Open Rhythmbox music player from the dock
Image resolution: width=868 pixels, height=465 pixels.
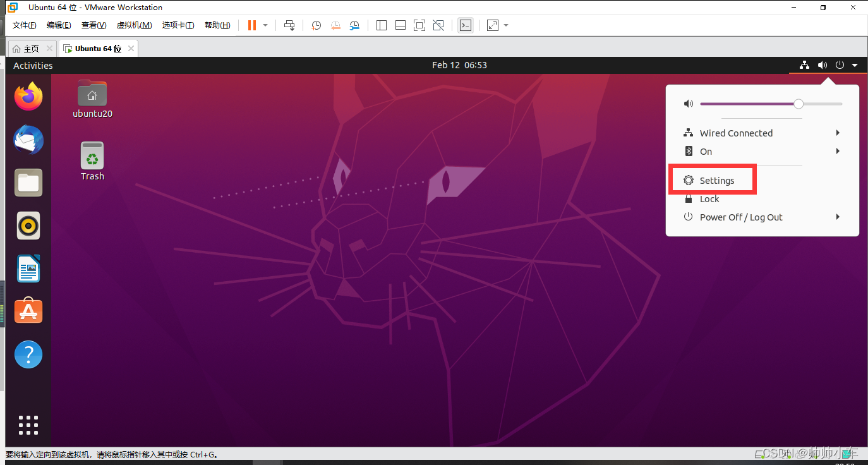coord(28,226)
